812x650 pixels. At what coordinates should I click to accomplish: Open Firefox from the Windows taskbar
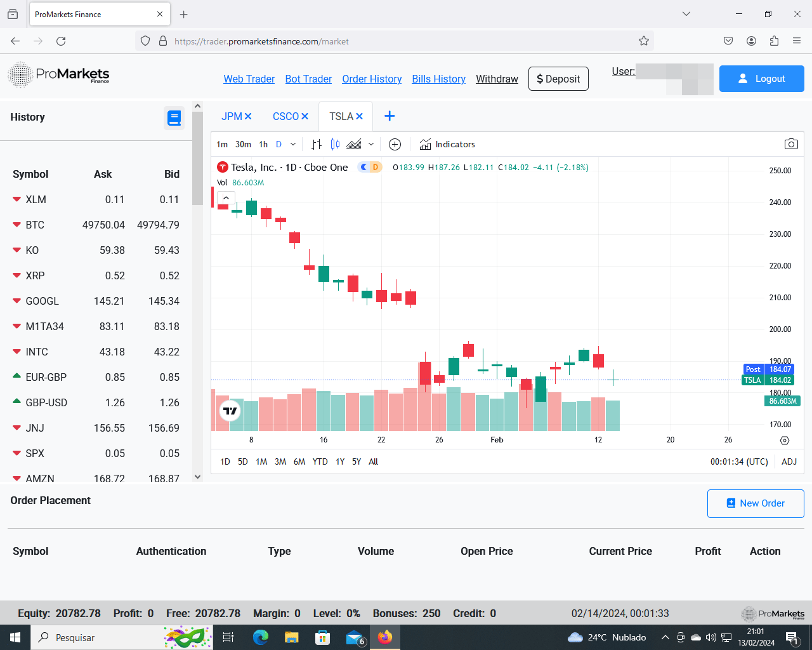[385, 637]
